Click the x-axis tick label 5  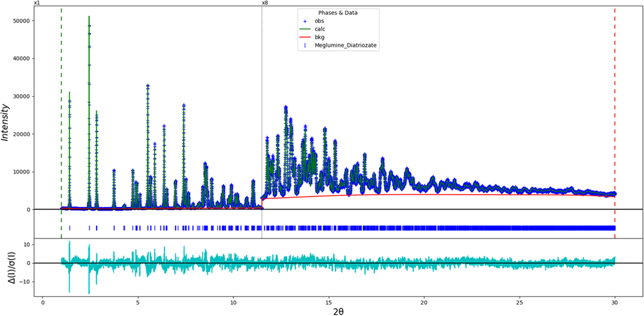[x=138, y=303]
